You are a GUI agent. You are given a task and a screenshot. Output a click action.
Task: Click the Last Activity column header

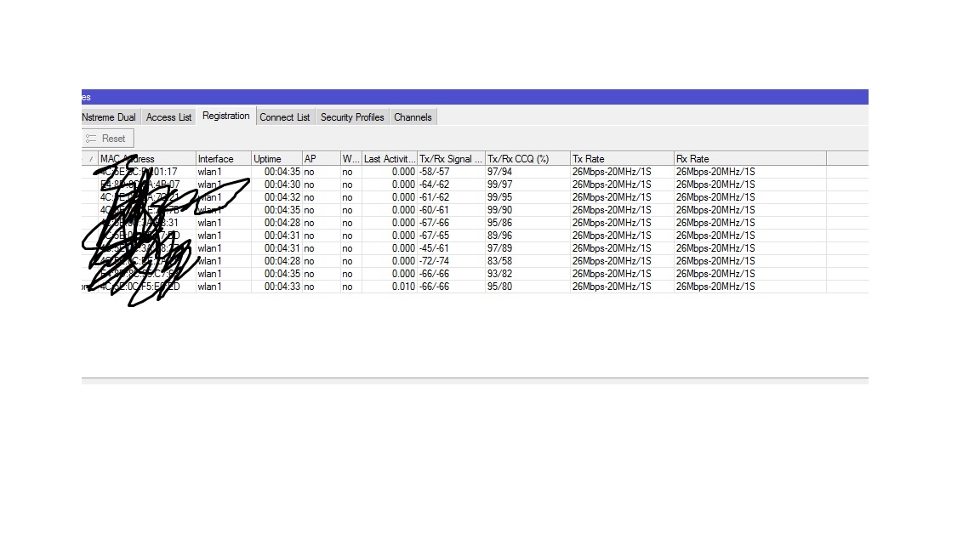pyautogui.click(x=390, y=159)
